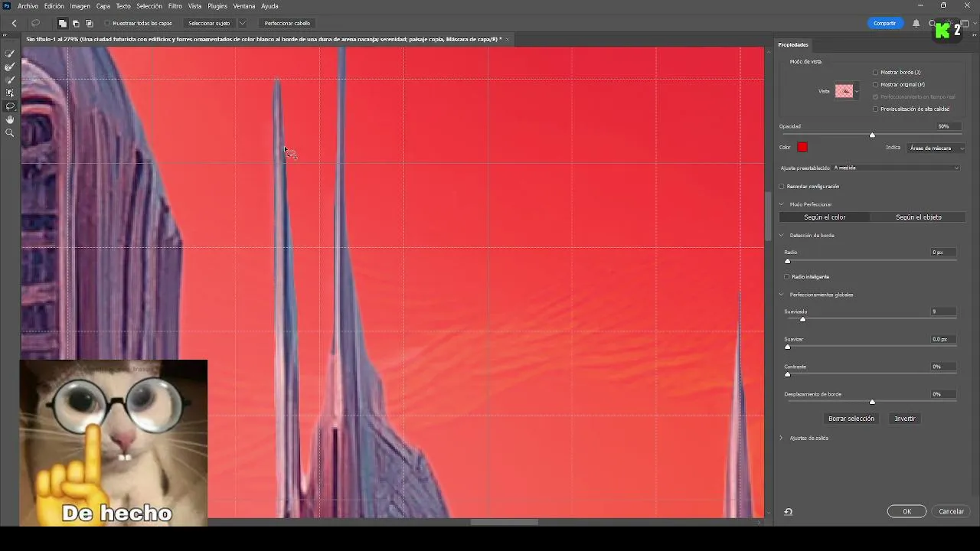Choose 'Subtract from selection' mode icon
The width and height of the screenshot is (980, 551).
tap(76, 24)
